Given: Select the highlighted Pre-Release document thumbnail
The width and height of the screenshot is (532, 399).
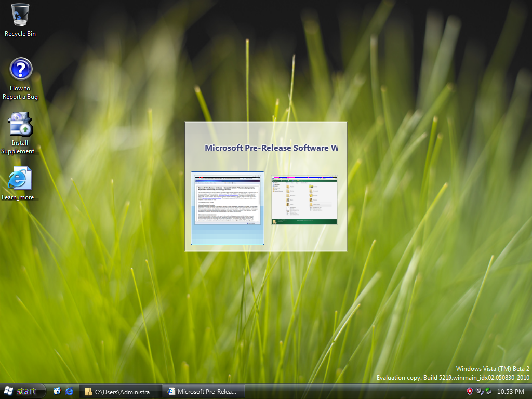Looking at the screenshot, I should pyautogui.click(x=228, y=208).
